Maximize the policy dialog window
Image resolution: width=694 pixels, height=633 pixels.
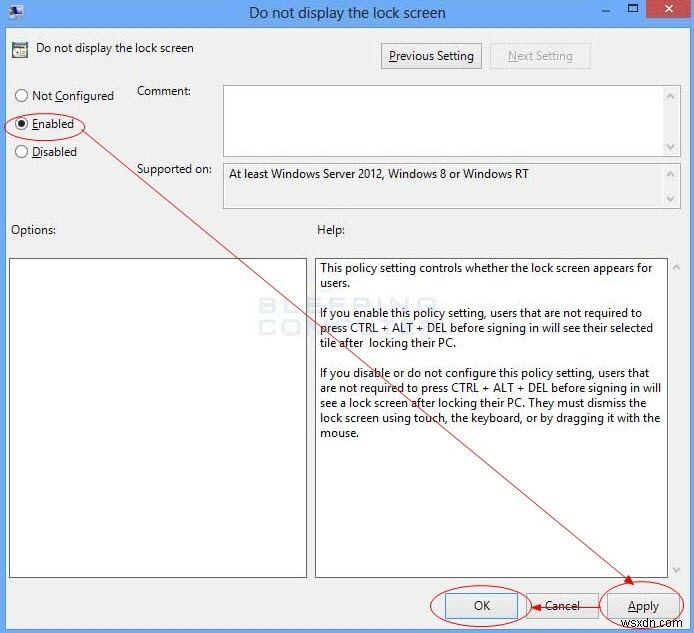[x=633, y=9]
